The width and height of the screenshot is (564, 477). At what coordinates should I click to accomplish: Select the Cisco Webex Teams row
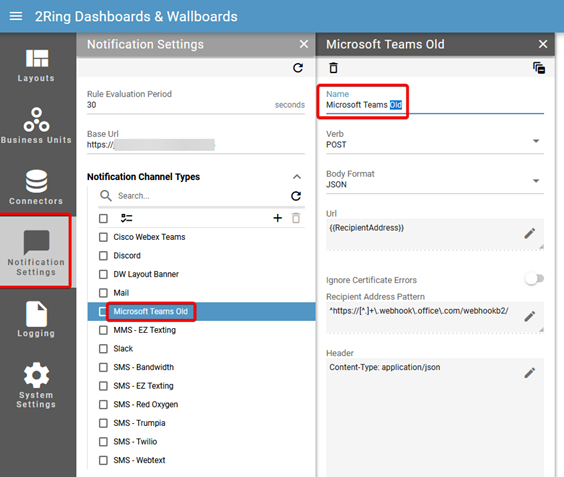pos(201,237)
